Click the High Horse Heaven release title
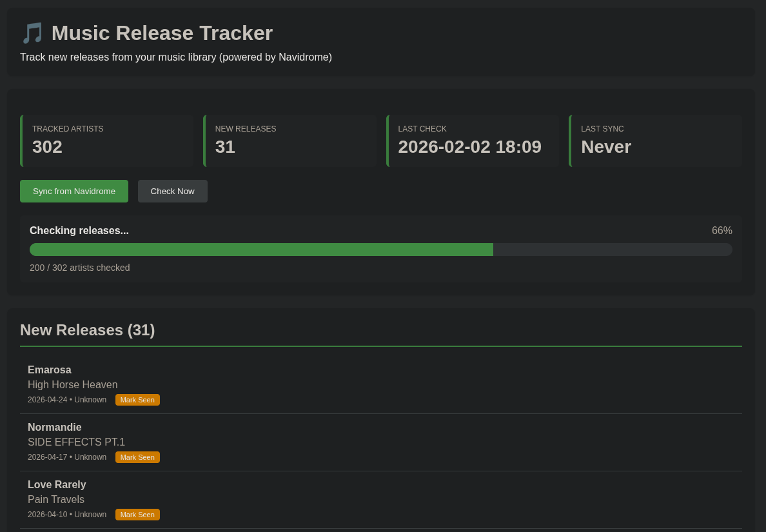This screenshot has width=766, height=532. (x=73, y=385)
